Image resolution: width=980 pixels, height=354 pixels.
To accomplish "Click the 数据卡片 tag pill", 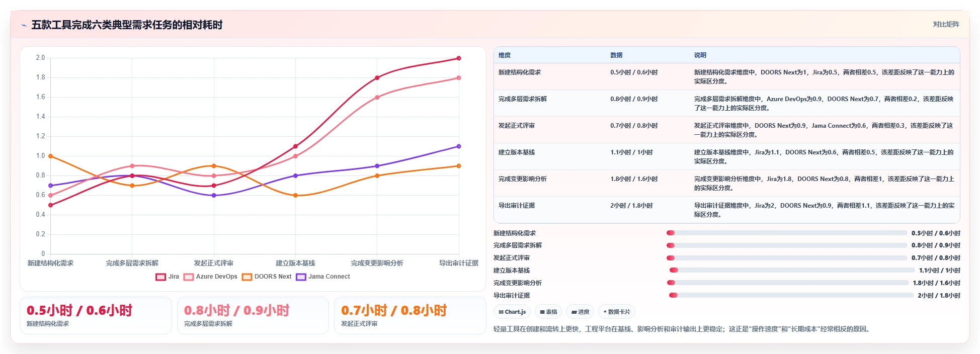I will (x=616, y=312).
